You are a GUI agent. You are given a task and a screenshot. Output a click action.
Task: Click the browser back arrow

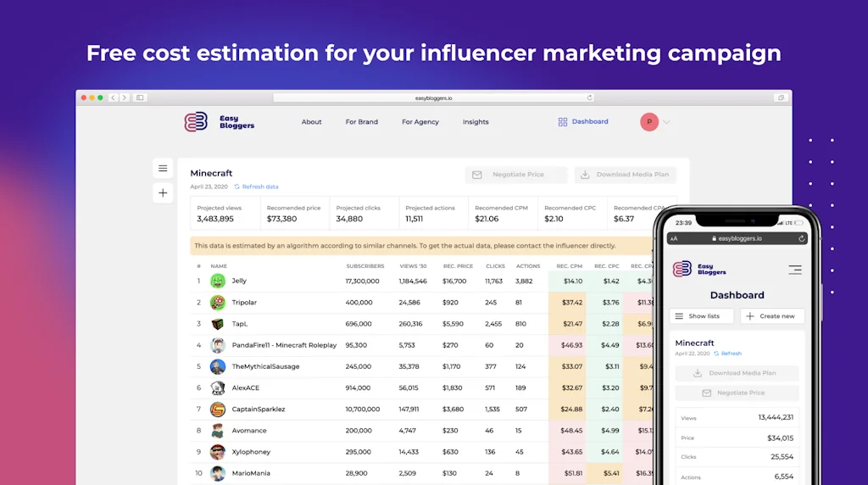(114, 98)
